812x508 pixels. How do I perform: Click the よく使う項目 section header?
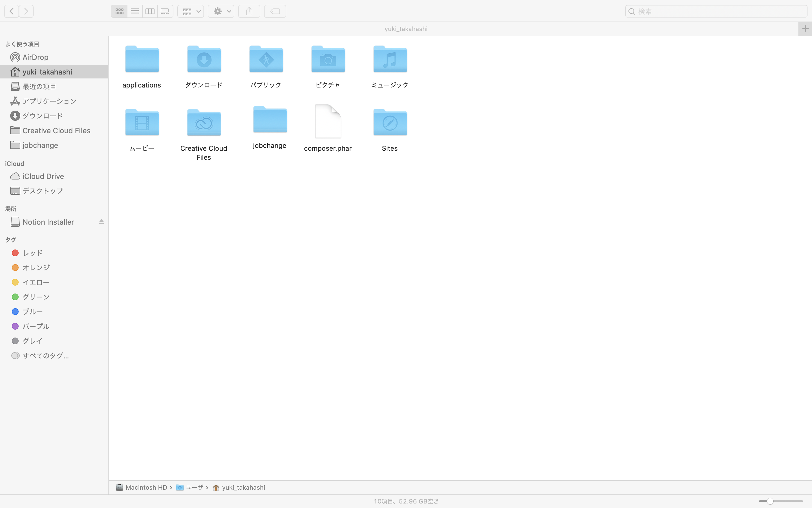click(22, 44)
